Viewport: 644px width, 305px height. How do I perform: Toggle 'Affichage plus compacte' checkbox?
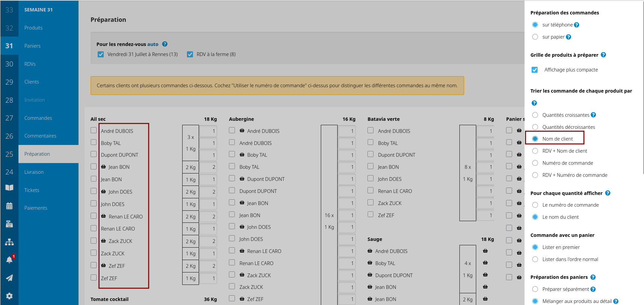[535, 70]
